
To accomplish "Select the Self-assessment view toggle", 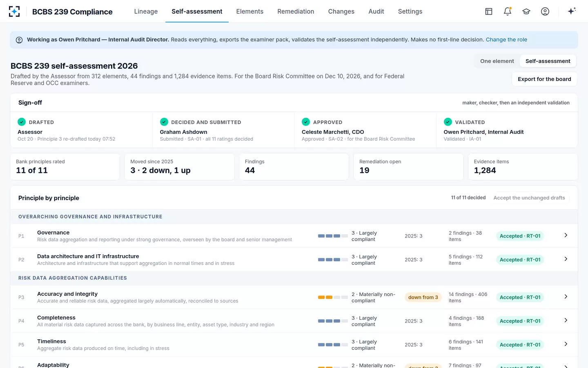I will point(548,61).
